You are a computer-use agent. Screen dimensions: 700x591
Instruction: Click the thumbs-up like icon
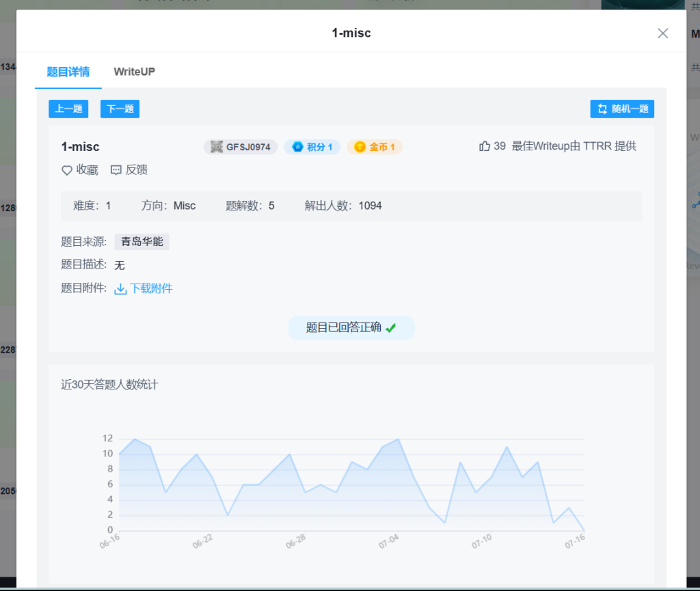485,146
